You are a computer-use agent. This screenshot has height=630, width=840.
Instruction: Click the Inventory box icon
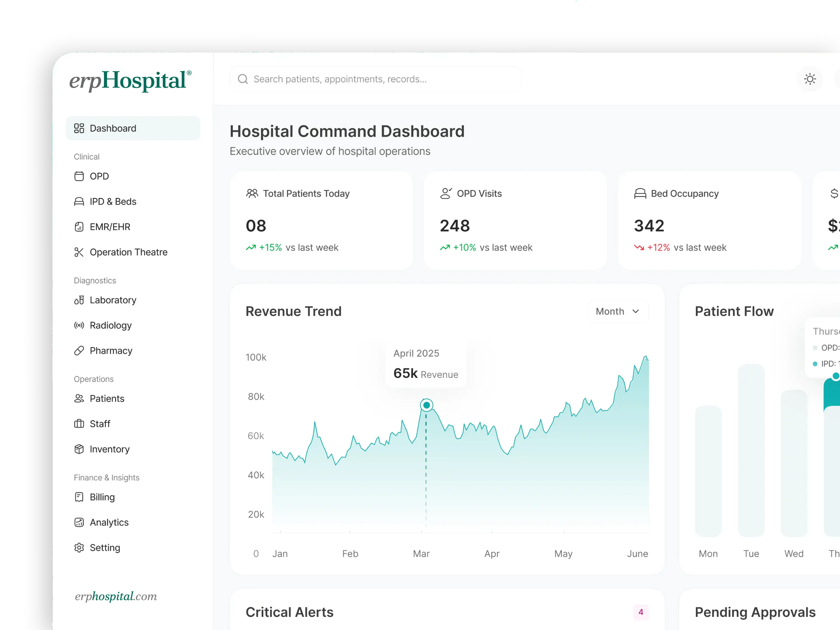coord(79,449)
